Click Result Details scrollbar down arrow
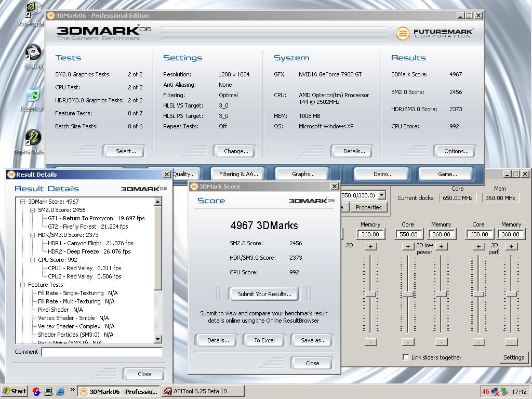The width and height of the screenshot is (532, 399). coord(158,339)
